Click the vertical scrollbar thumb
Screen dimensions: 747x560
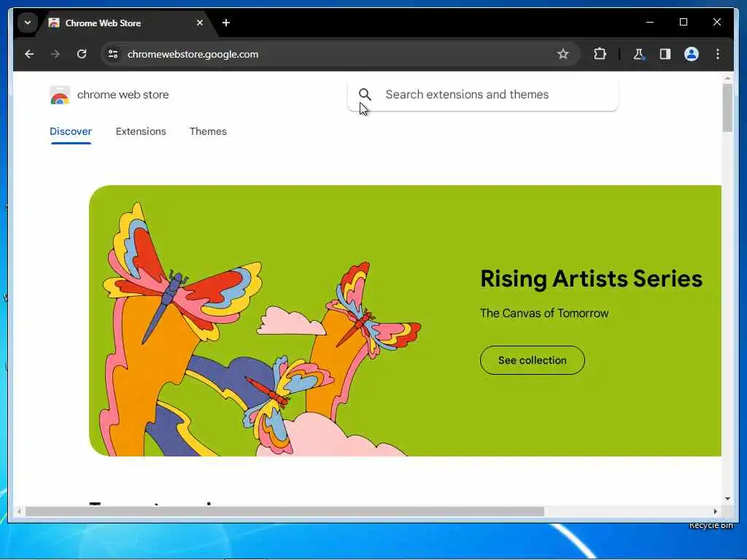(x=727, y=108)
